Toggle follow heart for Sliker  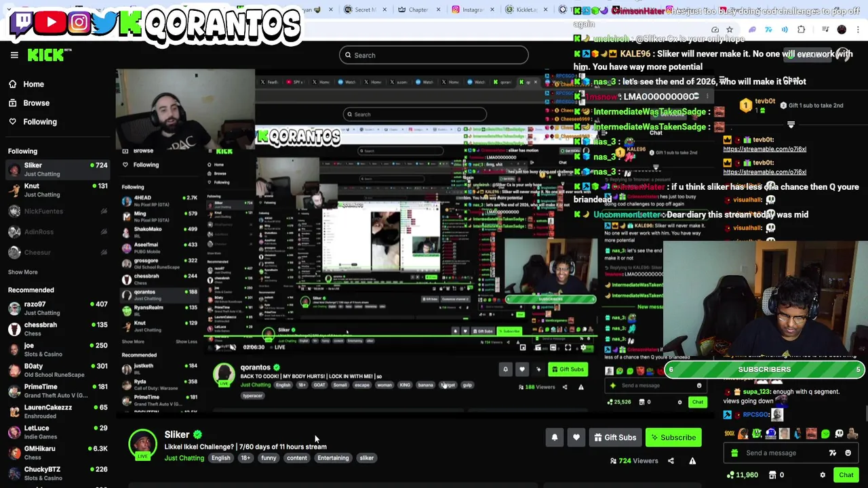(x=576, y=438)
